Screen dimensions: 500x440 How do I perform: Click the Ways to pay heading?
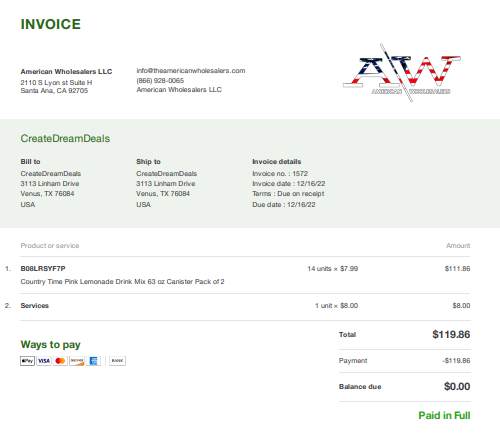click(51, 345)
